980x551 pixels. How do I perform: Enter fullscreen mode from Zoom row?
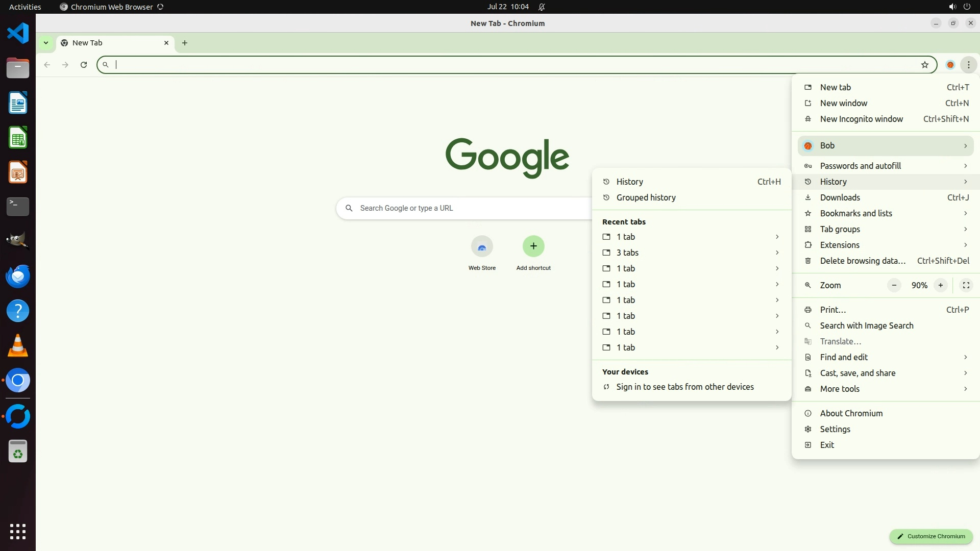click(966, 285)
